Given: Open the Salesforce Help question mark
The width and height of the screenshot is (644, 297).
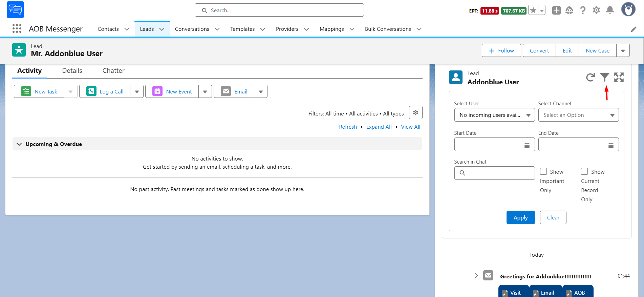Looking at the screenshot, I should point(583,10).
